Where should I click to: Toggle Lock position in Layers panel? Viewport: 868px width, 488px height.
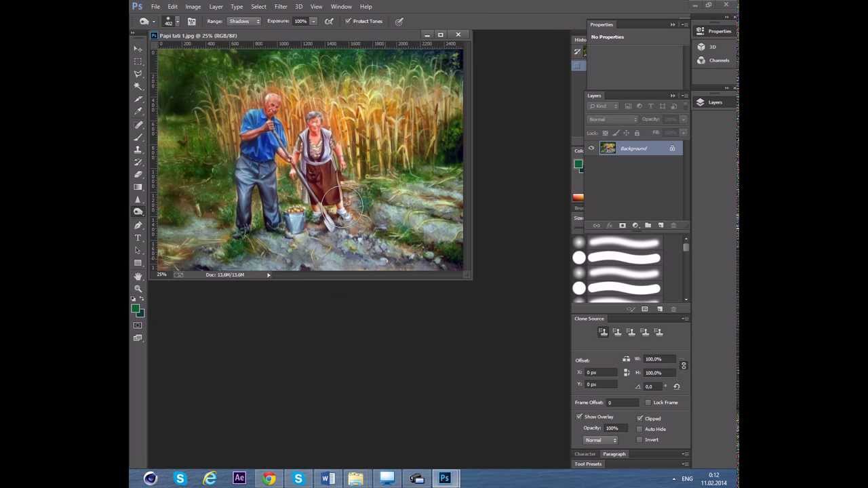pyautogui.click(x=626, y=133)
